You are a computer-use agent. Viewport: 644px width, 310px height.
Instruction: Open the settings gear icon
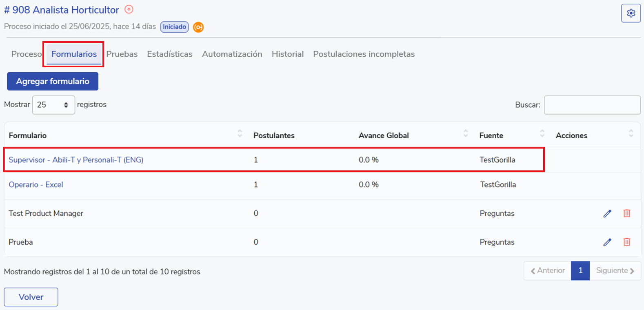click(631, 13)
